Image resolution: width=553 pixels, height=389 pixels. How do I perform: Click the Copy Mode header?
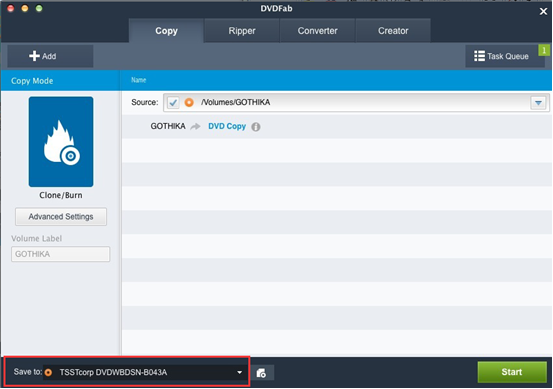tap(32, 81)
